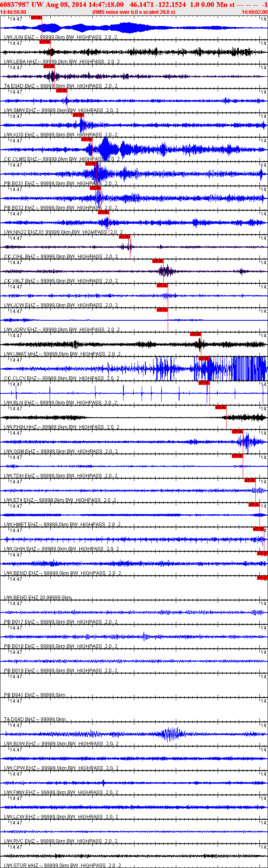
Task: Click the seismic burst on UW.BOW trace
Action: tap(171, 734)
